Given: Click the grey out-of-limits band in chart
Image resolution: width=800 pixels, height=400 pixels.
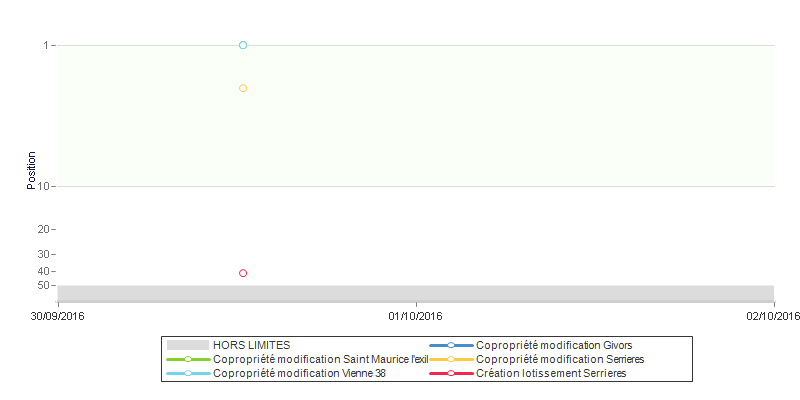Looking at the screenshot, I should [x=416, y=293].
